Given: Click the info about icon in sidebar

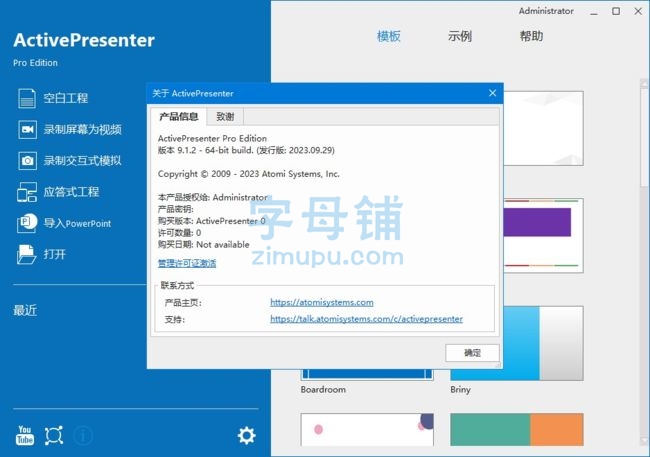Looking at the screenshot, I should tap(83, 435).
